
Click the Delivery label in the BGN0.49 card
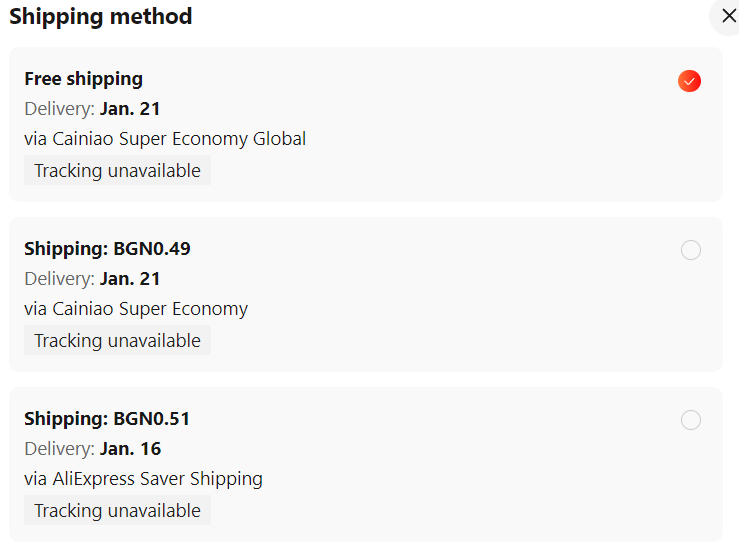point(60,279)
